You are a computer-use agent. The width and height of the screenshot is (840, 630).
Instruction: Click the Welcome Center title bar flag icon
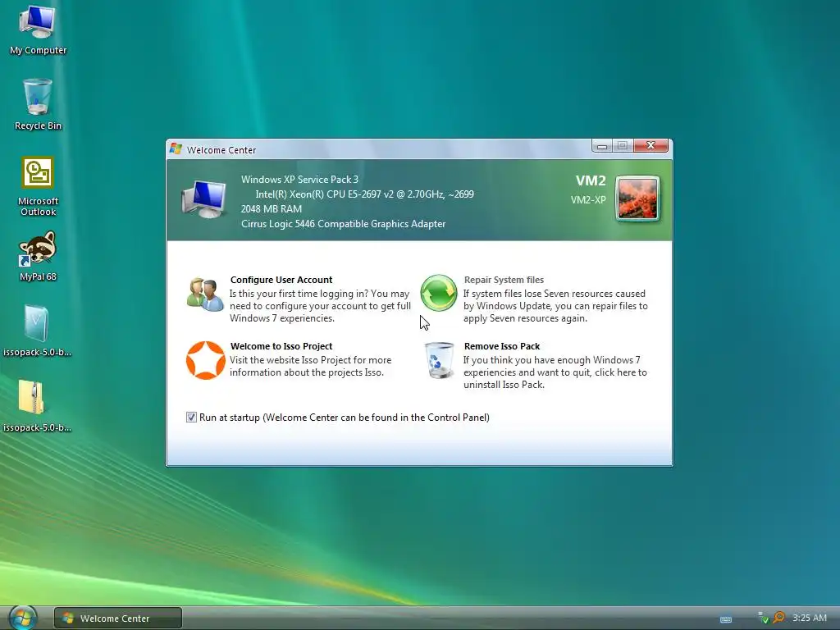[x=176, y=149]
